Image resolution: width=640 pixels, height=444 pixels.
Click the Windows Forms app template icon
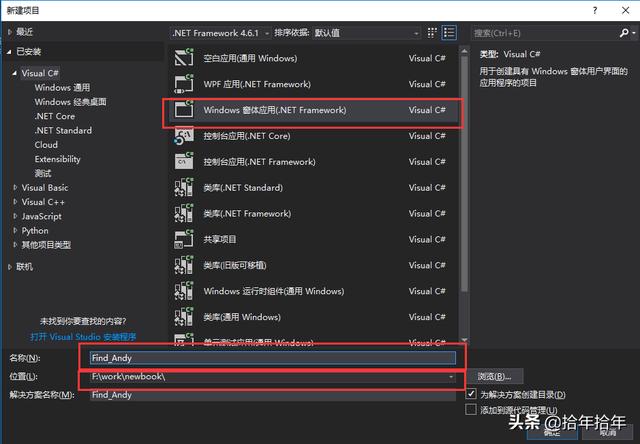(x=184, y=109)
